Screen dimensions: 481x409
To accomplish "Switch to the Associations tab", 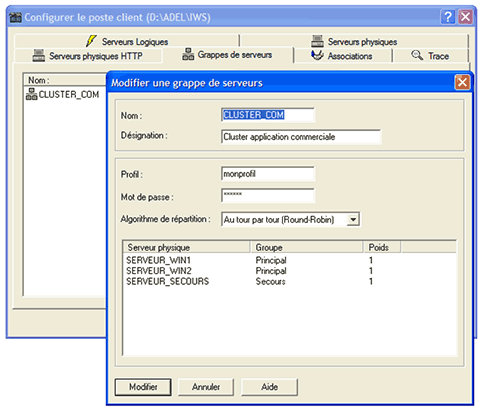I will click(342, 56).
